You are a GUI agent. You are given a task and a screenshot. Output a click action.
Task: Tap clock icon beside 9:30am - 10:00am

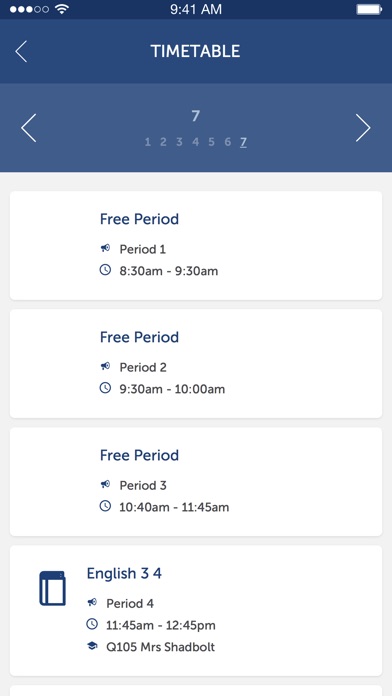pyautogui.click(x=105, y=388)
